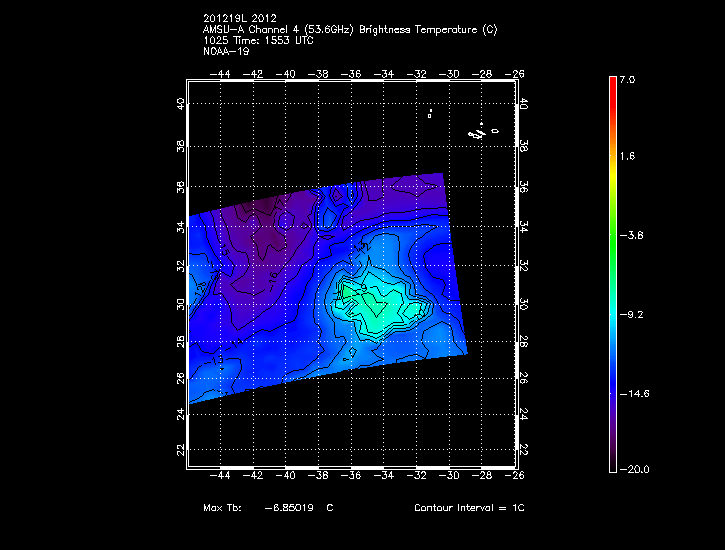
Task: Click the small island outlines in upper right
Action: pyautogui.click(x=482, y=131)
